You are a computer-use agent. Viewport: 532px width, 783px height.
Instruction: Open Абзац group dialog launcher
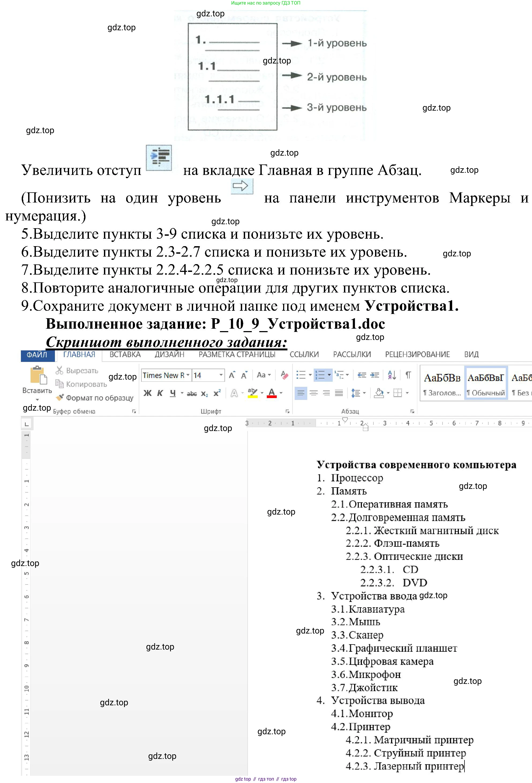[x=412, y=411]
